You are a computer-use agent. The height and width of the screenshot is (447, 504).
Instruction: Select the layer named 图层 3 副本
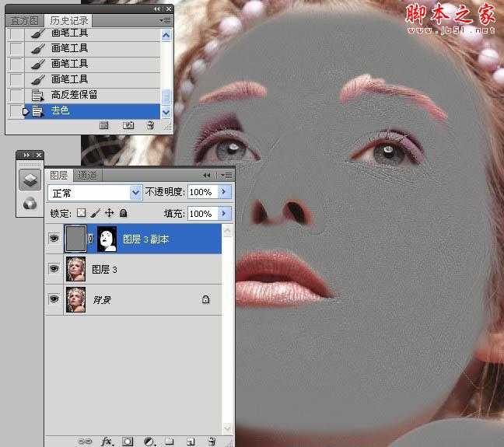[x=145, y=239]
